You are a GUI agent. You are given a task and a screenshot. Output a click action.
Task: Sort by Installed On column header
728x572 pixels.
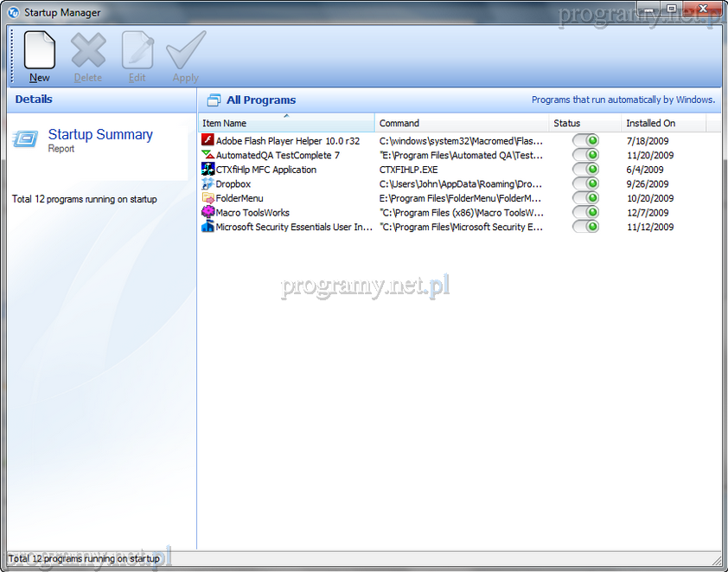point(670,123)
